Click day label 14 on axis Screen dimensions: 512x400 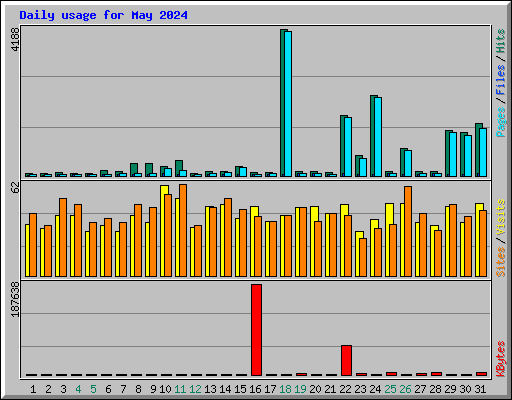coord(225,389)
